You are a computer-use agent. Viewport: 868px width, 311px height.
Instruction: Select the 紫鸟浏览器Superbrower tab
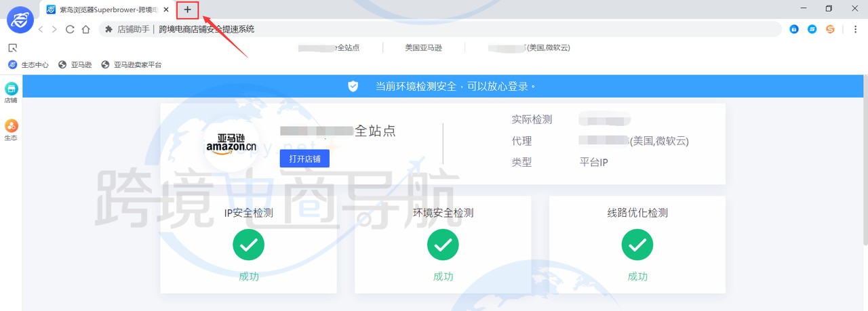pos(107,9)
